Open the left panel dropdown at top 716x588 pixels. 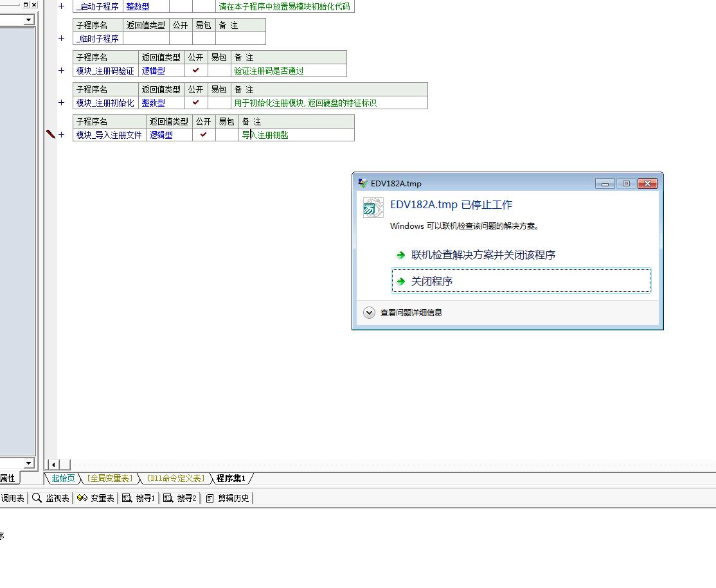click(x=28, y=20)
